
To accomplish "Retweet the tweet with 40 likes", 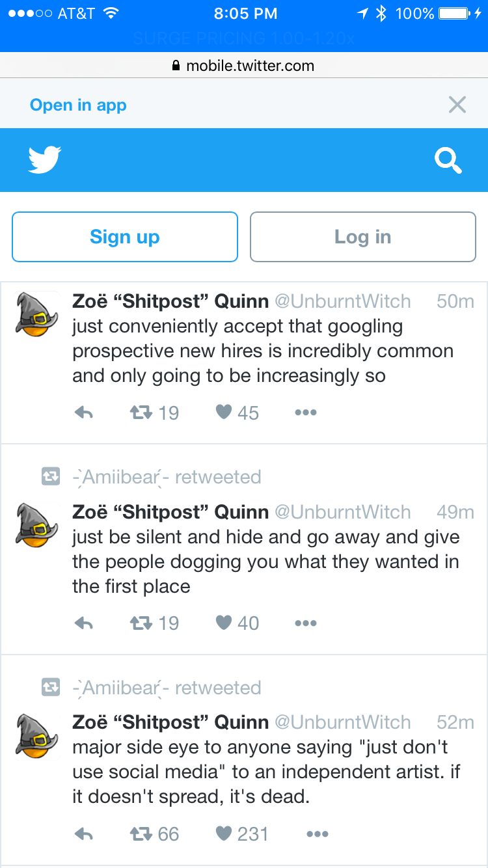I will (x=141, y=623).
